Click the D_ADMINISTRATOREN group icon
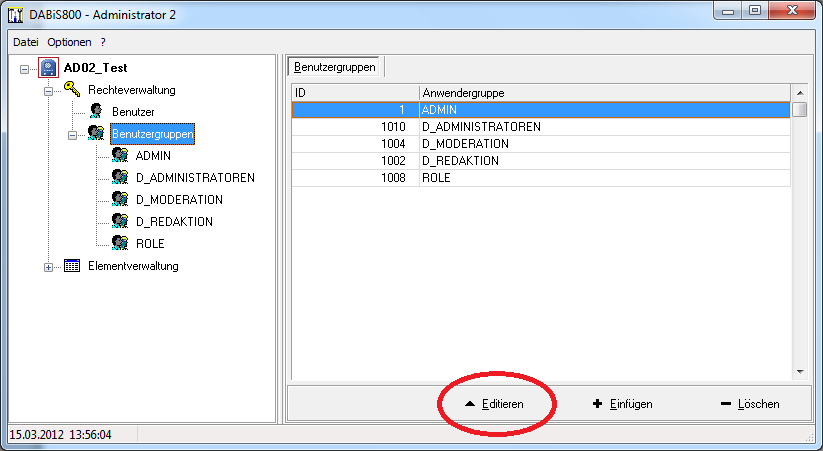Image resolution: width=823 pixels, height=451 pixels. point(120,177)
